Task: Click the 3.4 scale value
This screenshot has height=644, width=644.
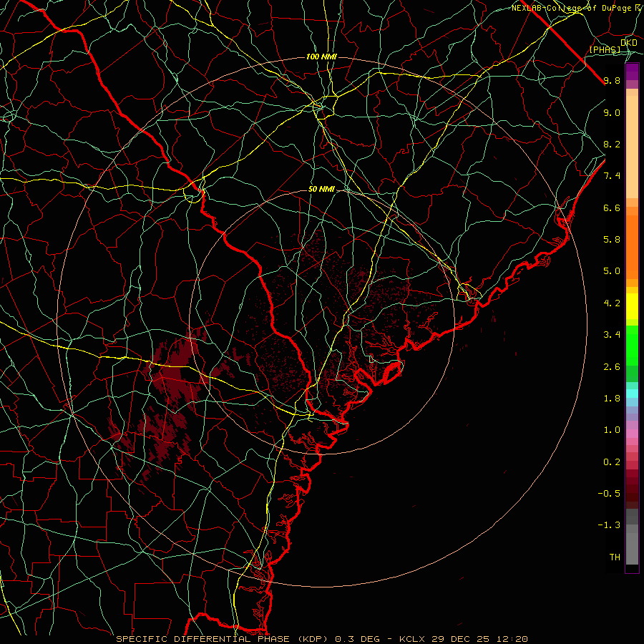Action: click(x=612, y=334)
